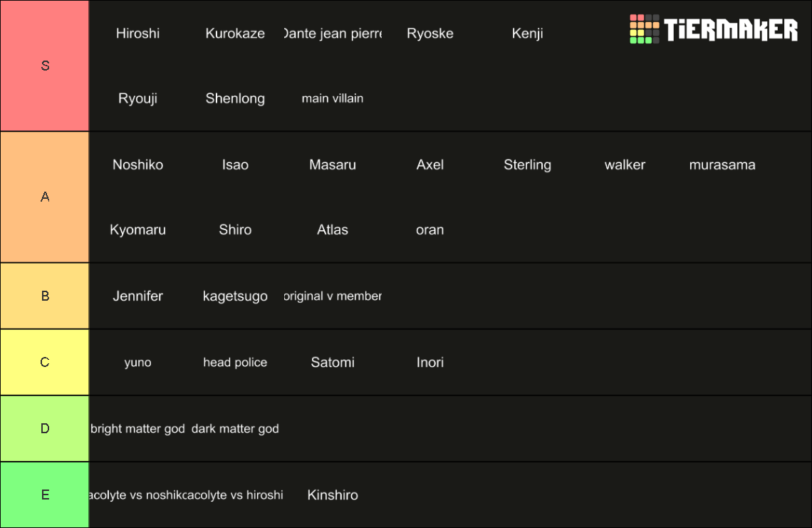Viewport: 812px width, 528px height.
Task: Select the kagetsugo tile in B tier
Action: coord(235,296)
